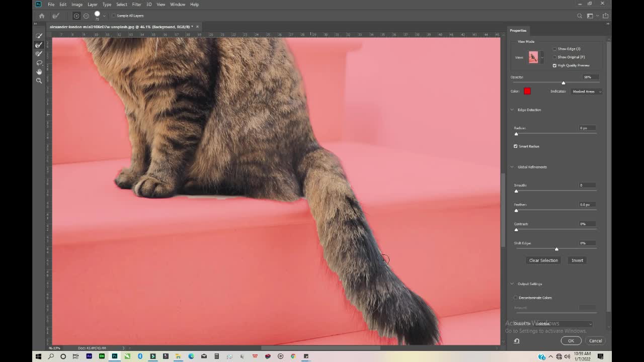Click the red overlay Color swatch
Viewport: 644px width, 362px height.
pyautogui.click(x=527, y=91)
